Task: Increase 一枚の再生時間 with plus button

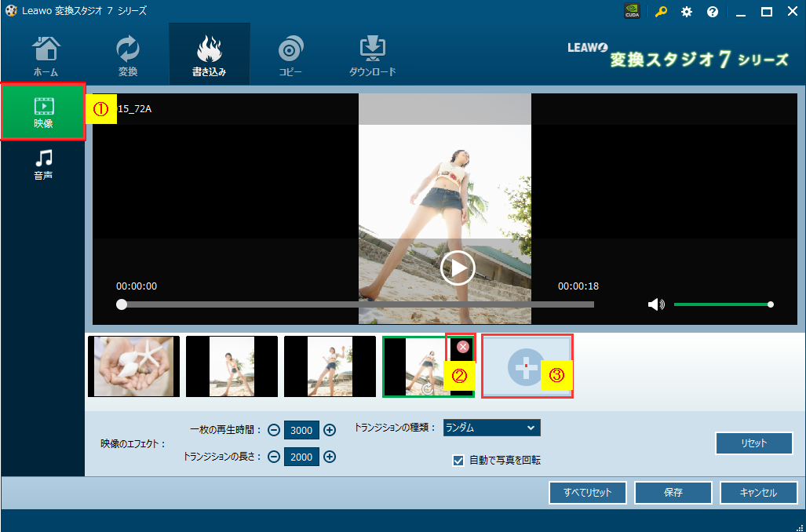Action: tap(330, 430)
